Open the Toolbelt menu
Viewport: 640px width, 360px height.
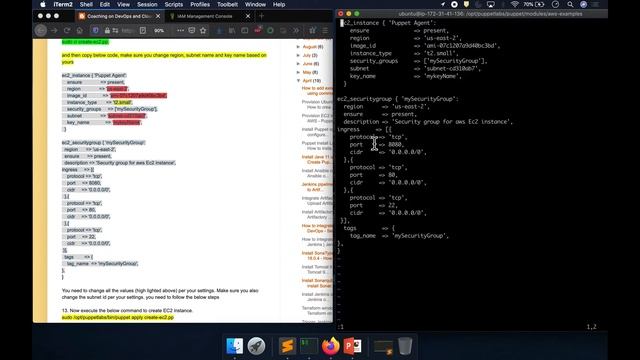[x=227, y=4]
